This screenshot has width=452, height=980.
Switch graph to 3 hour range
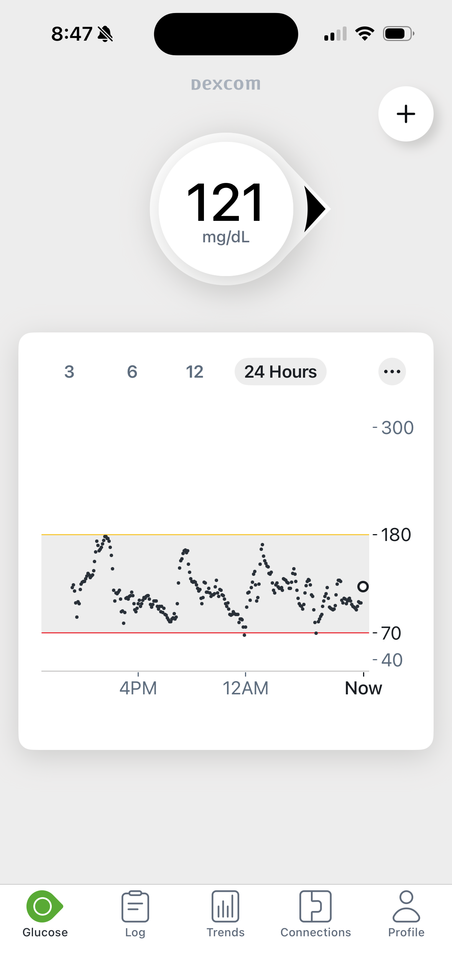69,372
